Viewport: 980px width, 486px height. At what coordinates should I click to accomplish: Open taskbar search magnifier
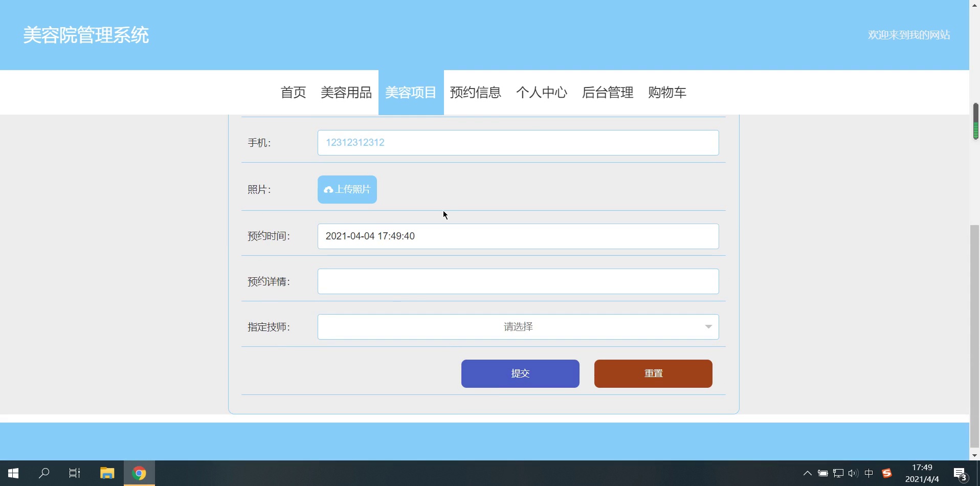pyautogui.click(x=44, y=473)
